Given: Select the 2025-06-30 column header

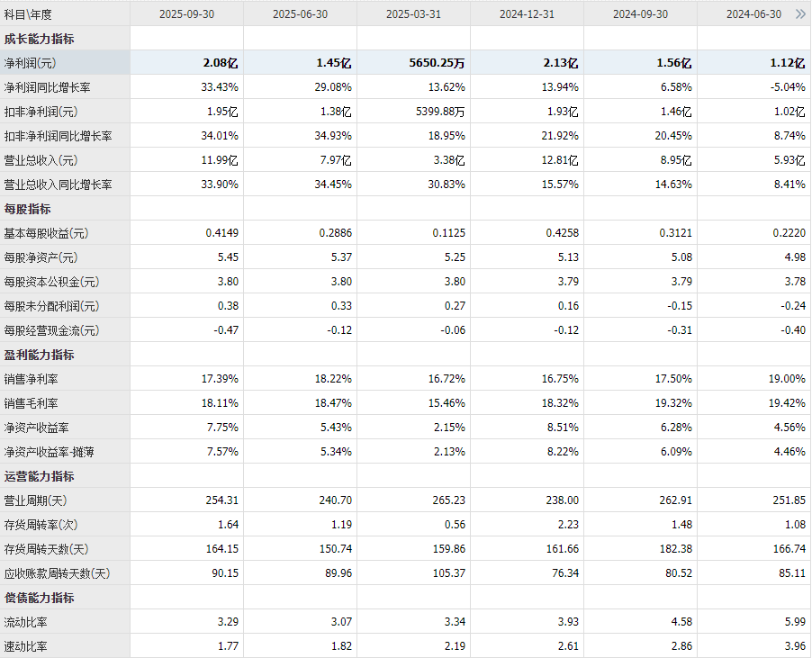Looking at the screenshot, I should [301, 14].
